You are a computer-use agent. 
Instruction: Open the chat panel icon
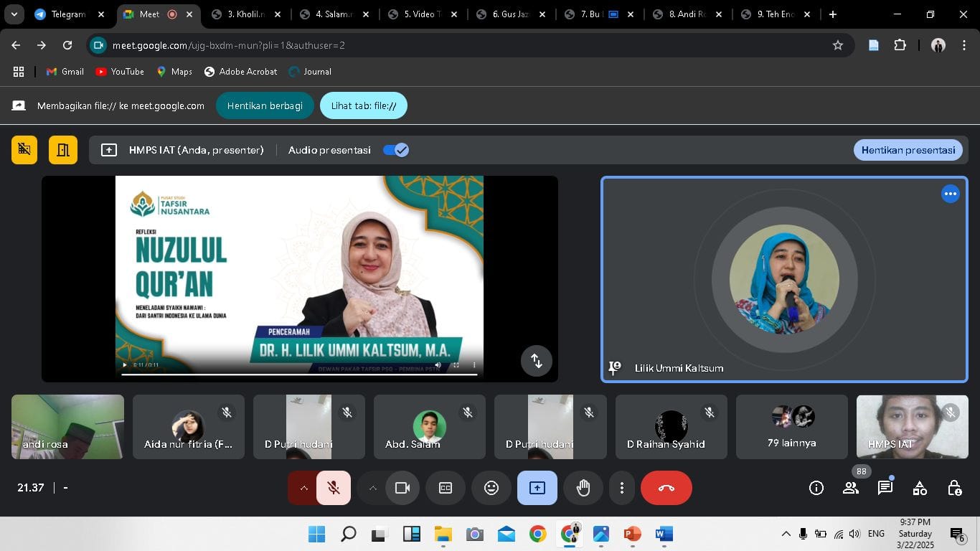click(885, 488)
